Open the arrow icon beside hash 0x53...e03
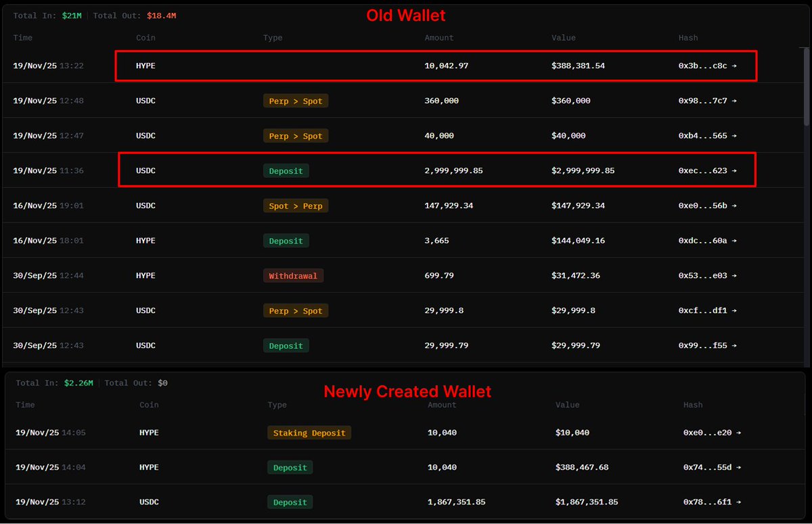 click(x=734, y=276)
